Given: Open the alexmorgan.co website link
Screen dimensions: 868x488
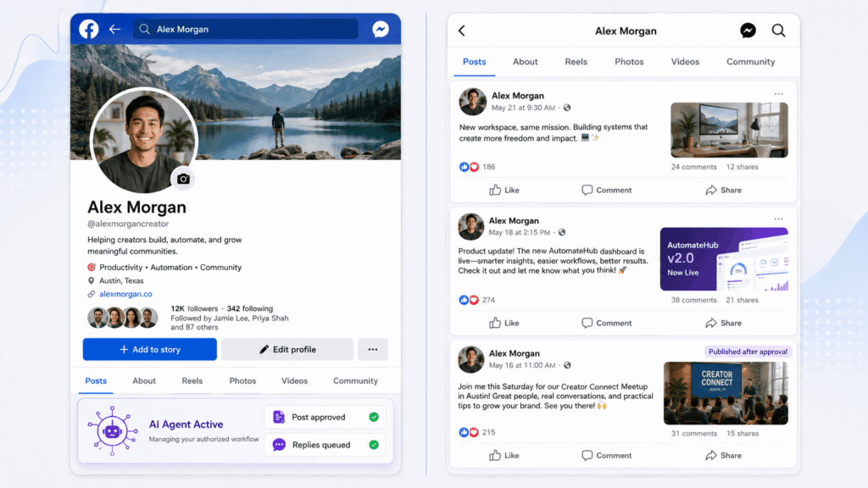Looking at the screenshot, I should (125, 294).
